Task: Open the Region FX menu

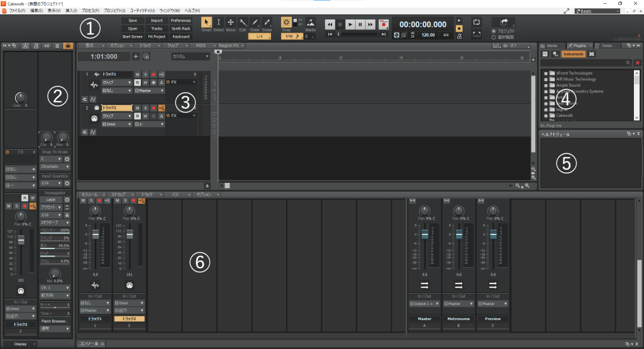Action: pos(231,45)
